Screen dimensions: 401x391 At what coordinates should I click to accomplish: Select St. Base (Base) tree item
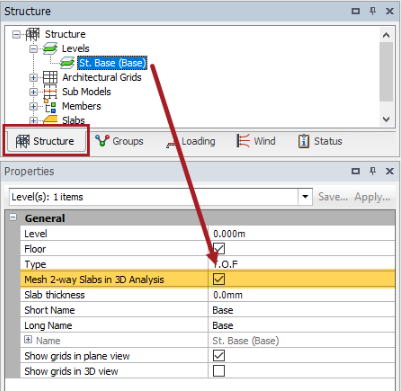click(x=112, y=63)
